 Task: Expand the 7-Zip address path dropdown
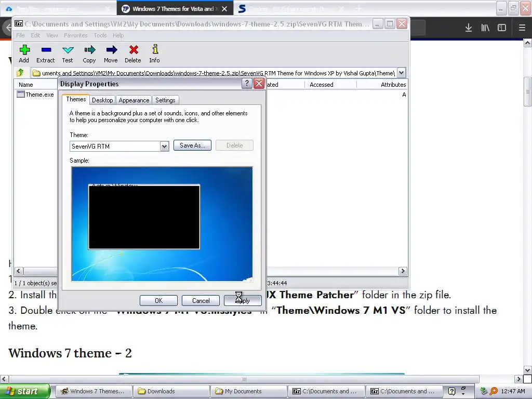[x=401, y=73]
